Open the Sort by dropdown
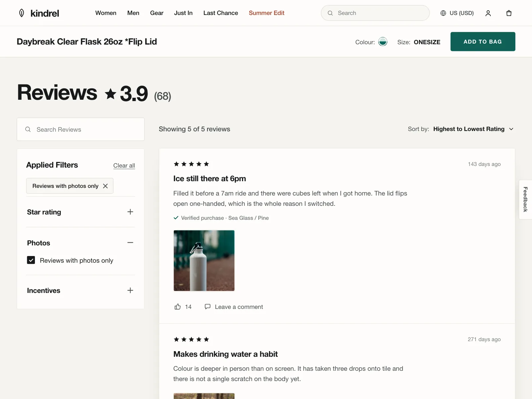Viewport: 532px width, 399px height. click(473, 129)
